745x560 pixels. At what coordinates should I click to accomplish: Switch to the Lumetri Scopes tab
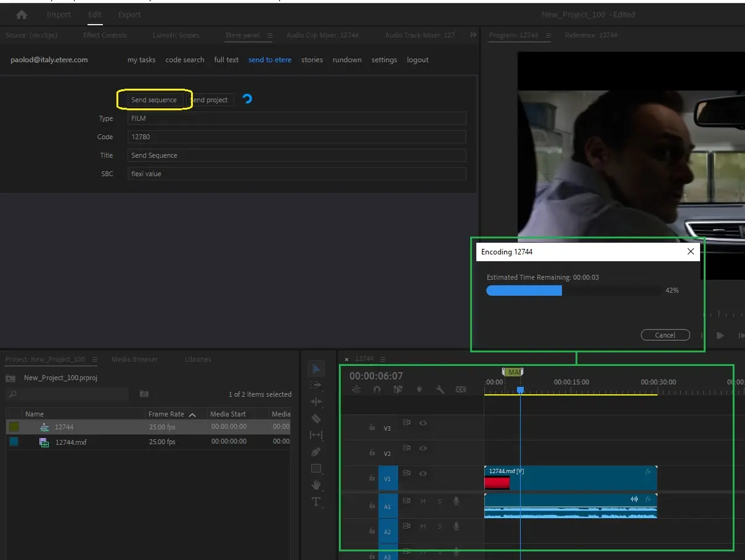[x=176, y=35]
